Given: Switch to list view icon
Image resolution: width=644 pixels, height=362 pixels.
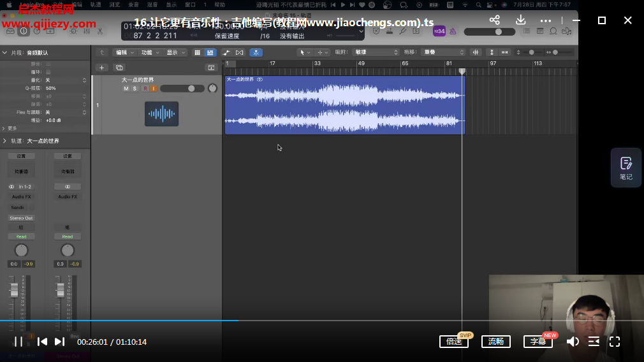Looking at the screenshot, I should (210, 52).
